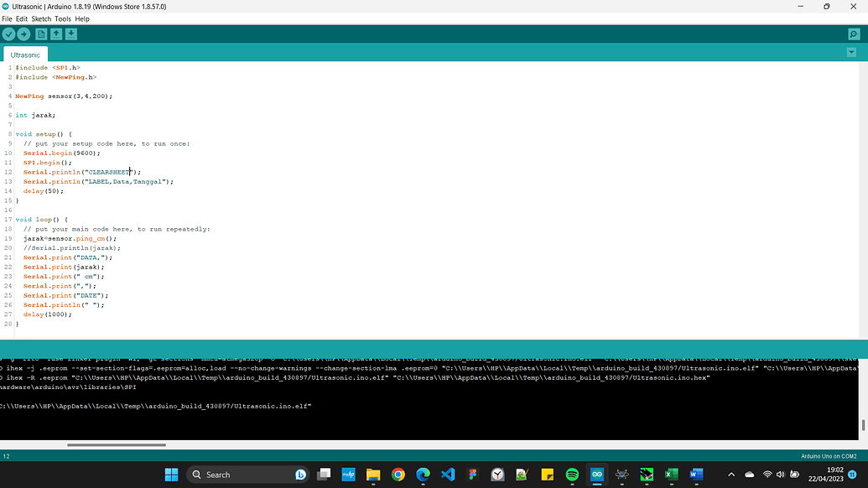Open Visual Studio Code from the taskbar
The height and width of the screenshot is (488, 868).
click(447, 475)
